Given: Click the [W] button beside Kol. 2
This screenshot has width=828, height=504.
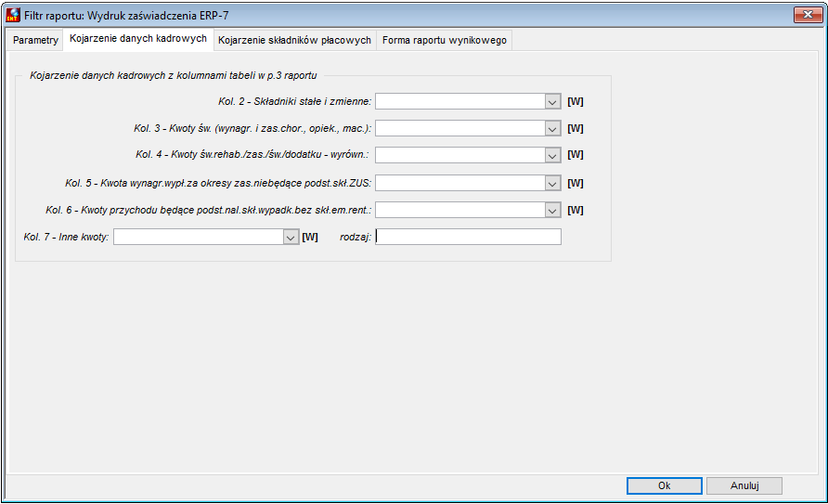Looking at the screenshot, I should (576, 101).
